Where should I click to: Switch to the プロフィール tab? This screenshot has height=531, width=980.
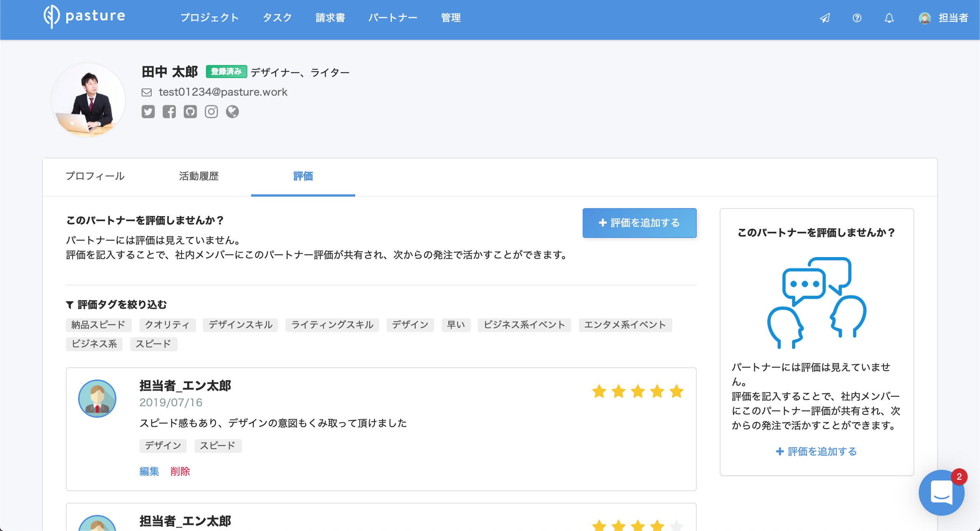click(95, 176)
